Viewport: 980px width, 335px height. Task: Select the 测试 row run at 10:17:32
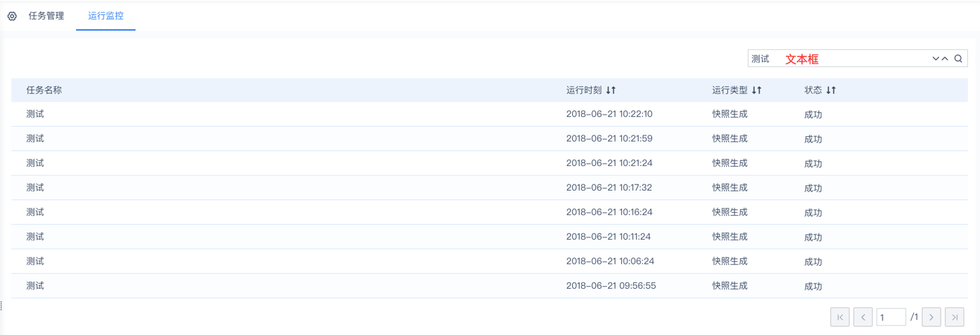35,188
